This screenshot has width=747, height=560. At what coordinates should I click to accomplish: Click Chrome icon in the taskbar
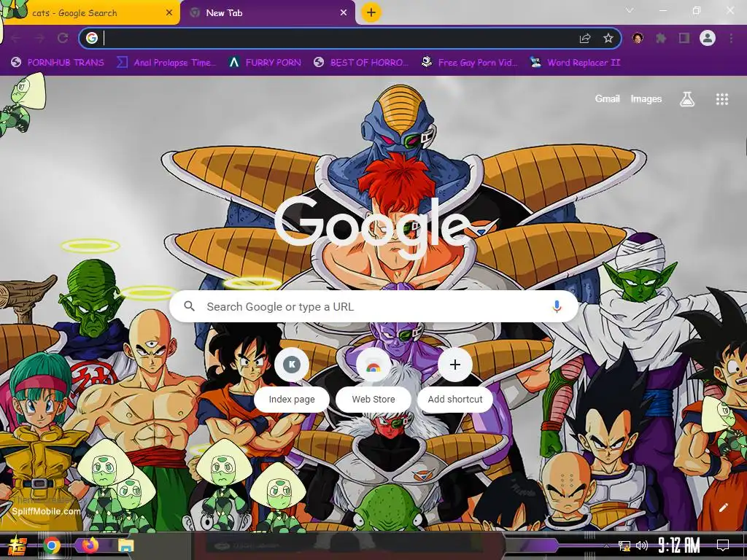pos(52,545)
